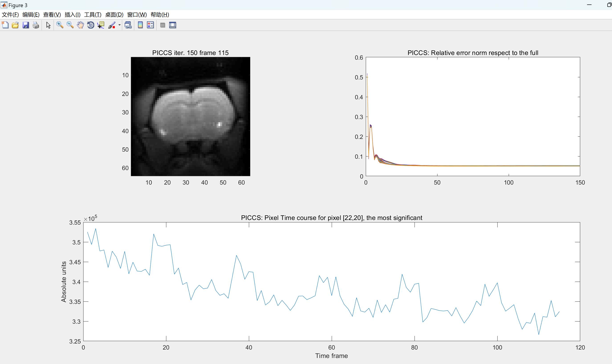This screenshot has height=364, width=612.
Task: Click the Open File folder icon
Action: point(15,25)
